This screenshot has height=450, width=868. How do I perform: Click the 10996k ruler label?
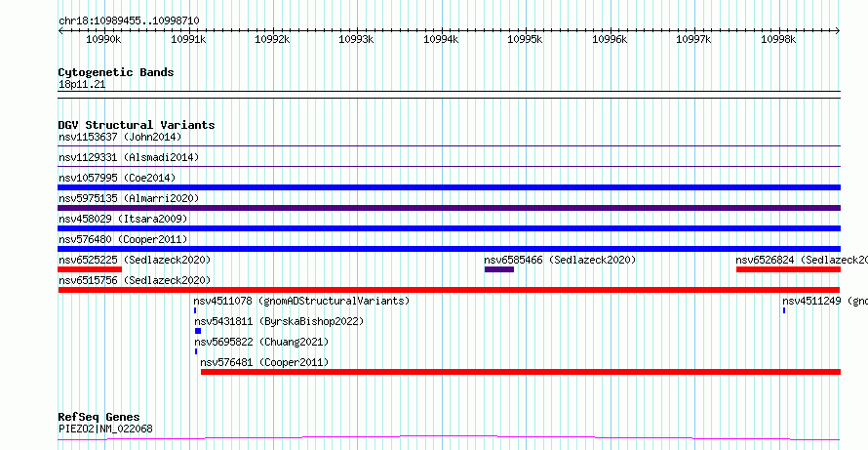coord(610,39)
